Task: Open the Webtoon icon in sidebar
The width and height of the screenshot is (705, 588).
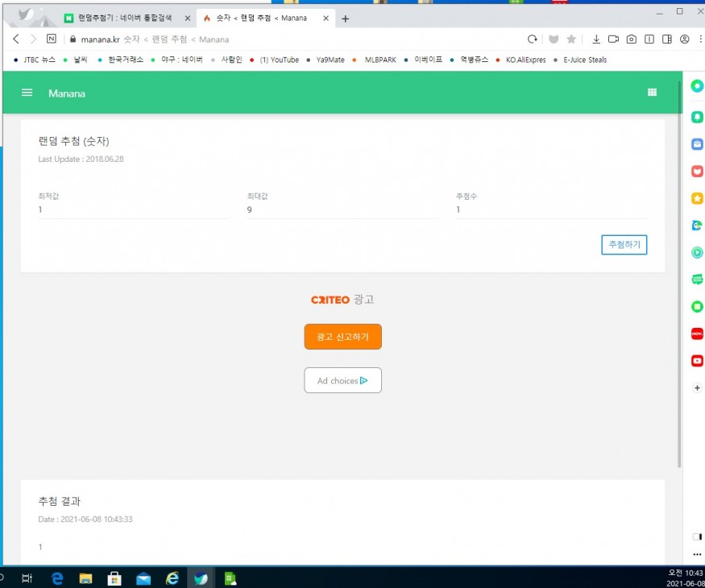Action: [x=697, y=280]
